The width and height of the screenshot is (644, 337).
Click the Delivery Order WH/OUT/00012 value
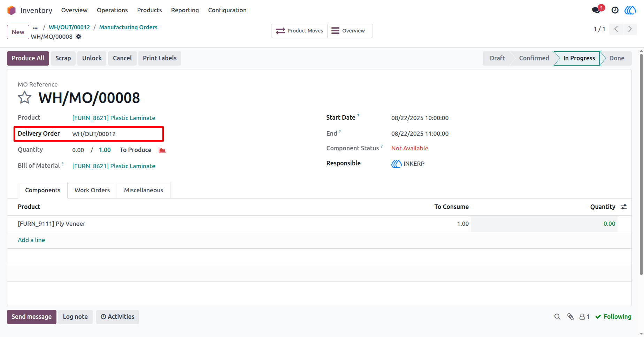(x=94, y=134)
